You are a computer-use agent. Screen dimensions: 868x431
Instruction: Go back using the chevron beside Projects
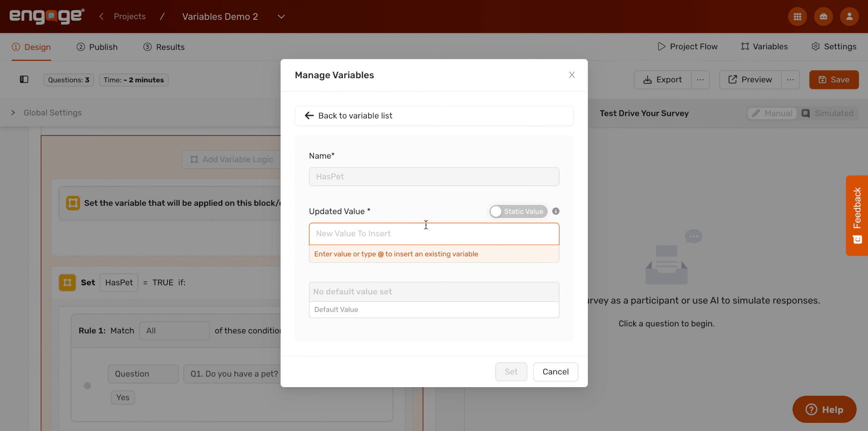[102, 16]
